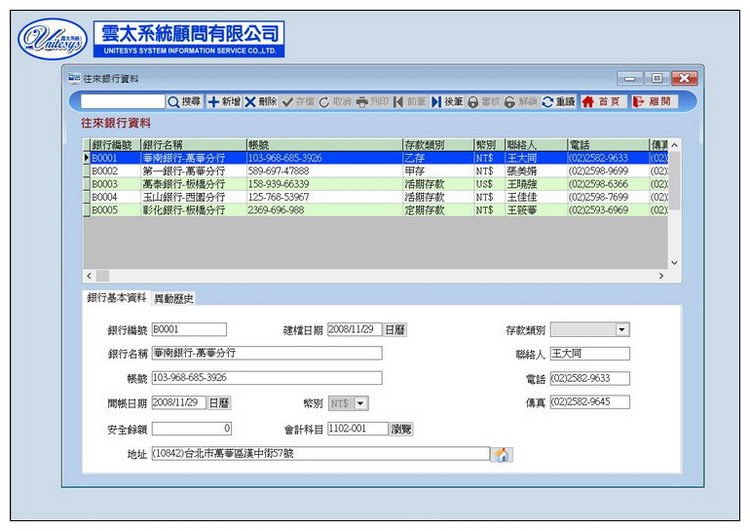Open 日曆 calendar next to 建檔日期
Image resolution: width=750 pixels, height=531 pixels.
coord(395,330)
